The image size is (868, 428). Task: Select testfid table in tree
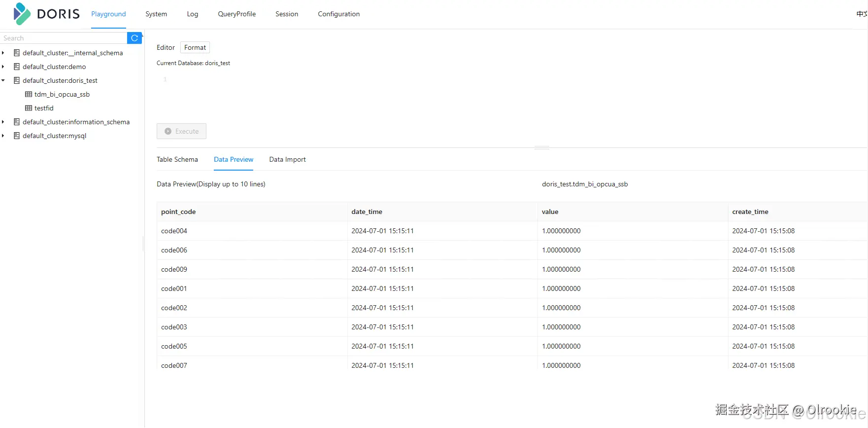44,108
